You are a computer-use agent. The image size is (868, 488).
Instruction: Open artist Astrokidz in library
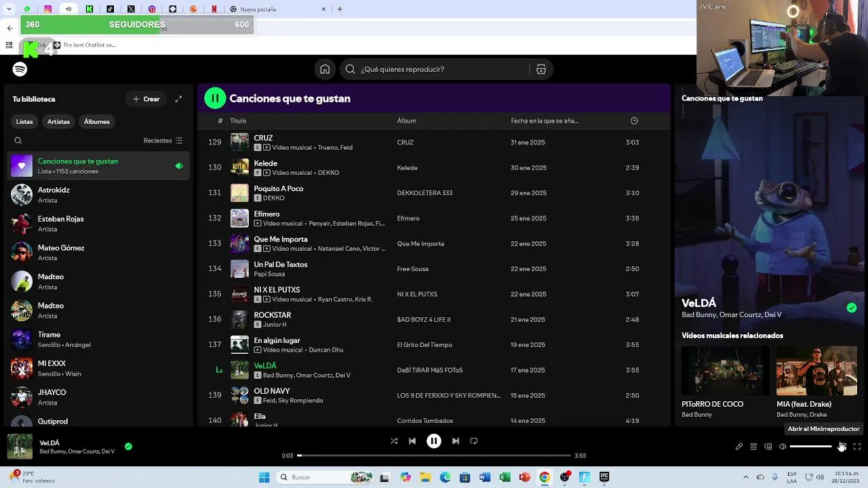tap(99, 195)
